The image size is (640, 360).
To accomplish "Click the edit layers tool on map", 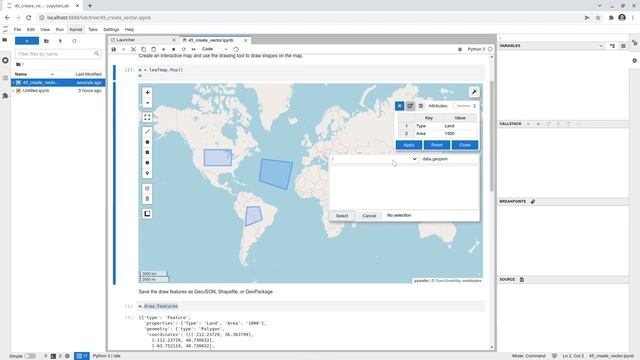I will (147, 189).
